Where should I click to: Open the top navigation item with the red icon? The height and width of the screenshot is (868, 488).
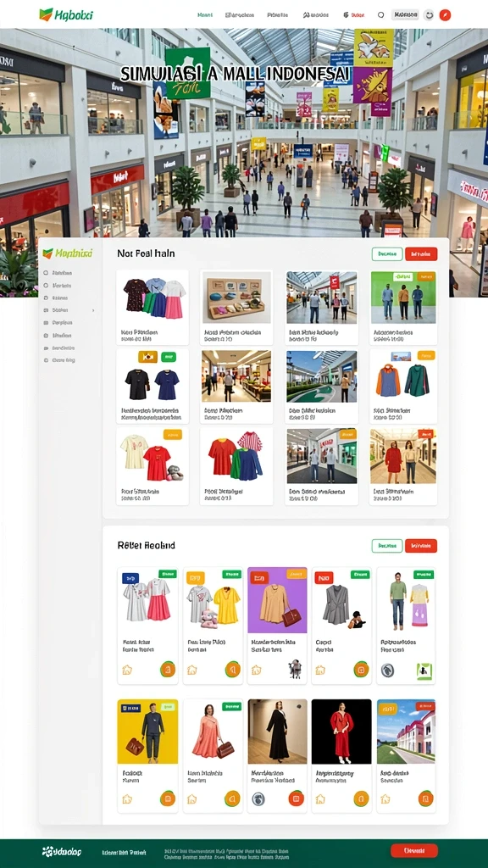click(353, 15)
